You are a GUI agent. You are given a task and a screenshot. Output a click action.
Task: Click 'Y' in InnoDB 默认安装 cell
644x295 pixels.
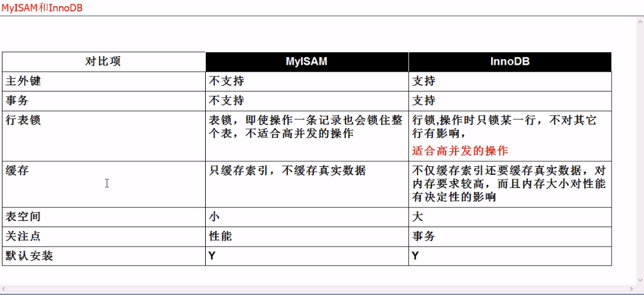(416, 256)
